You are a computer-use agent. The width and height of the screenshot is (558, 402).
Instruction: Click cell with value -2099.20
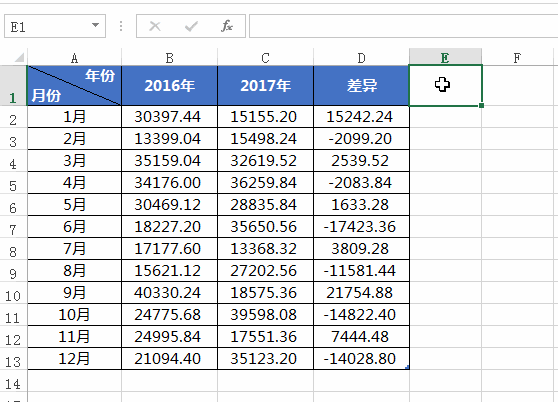(362, 139)
